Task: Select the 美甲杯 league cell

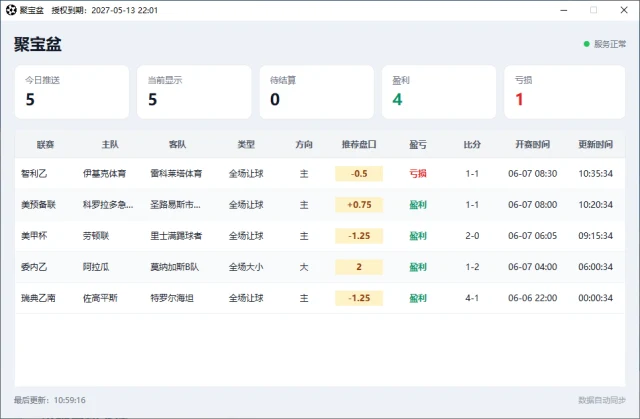Action: tap(34, 236)
